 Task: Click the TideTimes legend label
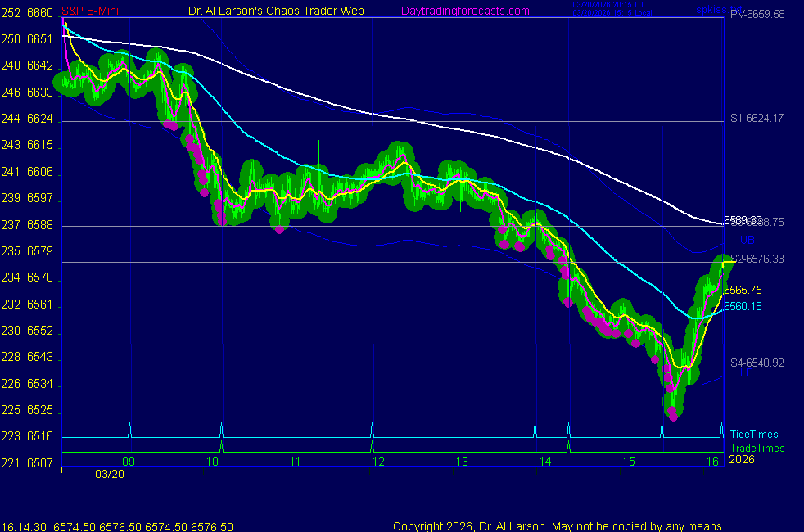point(754,435)
